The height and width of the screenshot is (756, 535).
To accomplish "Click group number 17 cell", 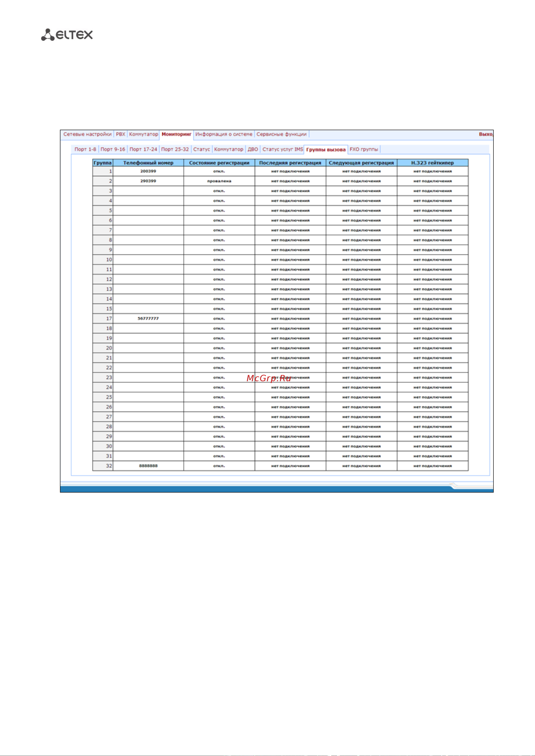I will [102, 319].
